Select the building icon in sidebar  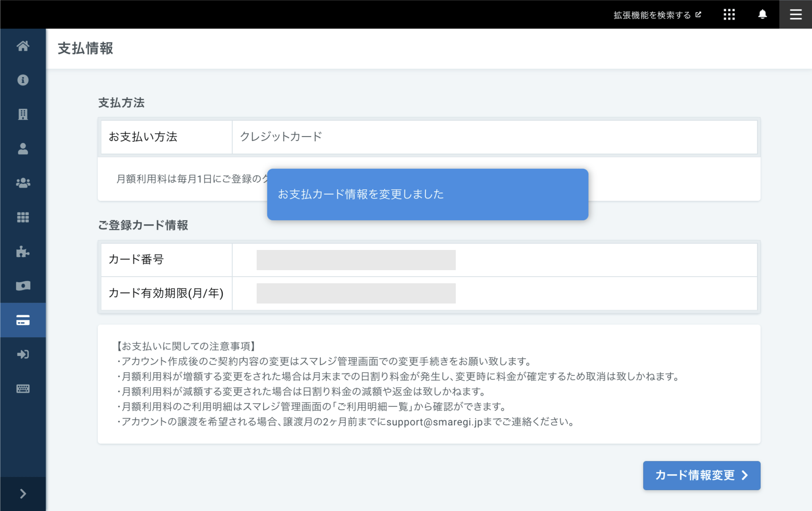tap(23, 114)
